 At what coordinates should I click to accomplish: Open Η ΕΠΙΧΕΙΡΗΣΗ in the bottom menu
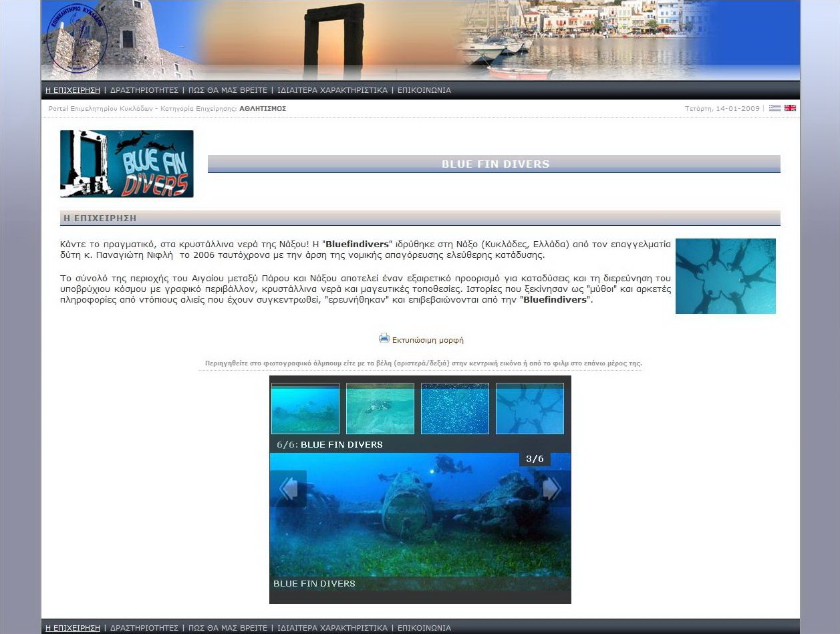(73, 628)
